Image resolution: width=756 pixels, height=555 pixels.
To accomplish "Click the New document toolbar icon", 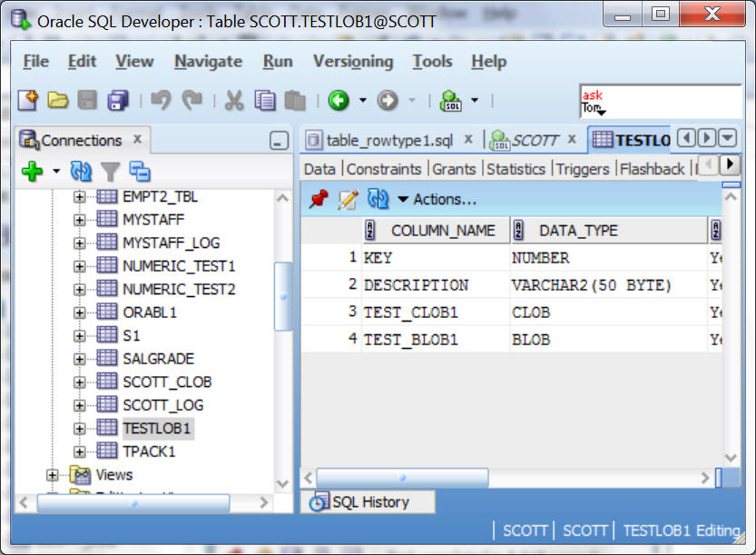I will pyautogui.click(x=28, y=101).
